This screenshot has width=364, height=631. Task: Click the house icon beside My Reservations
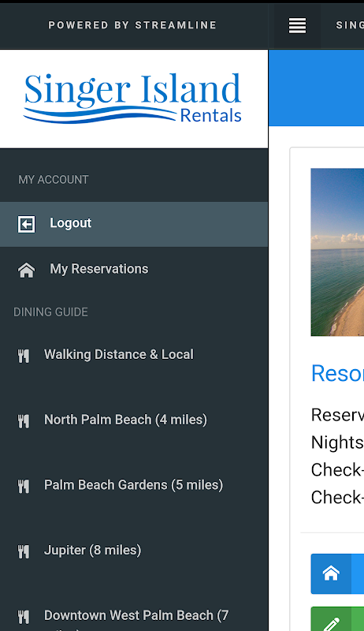pyautogui.click(x=27, y=270)
